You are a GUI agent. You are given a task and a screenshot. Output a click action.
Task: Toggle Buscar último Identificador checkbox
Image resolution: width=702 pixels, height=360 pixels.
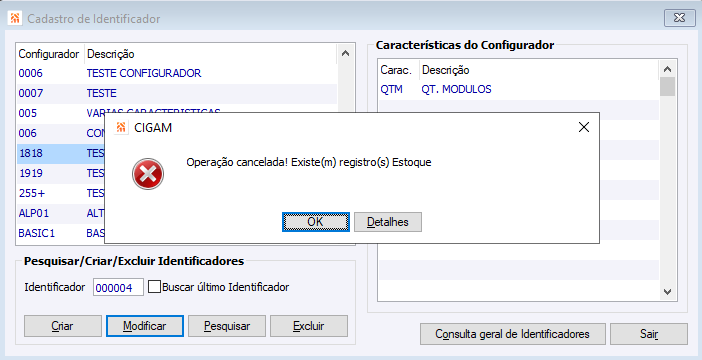(154, 287)
